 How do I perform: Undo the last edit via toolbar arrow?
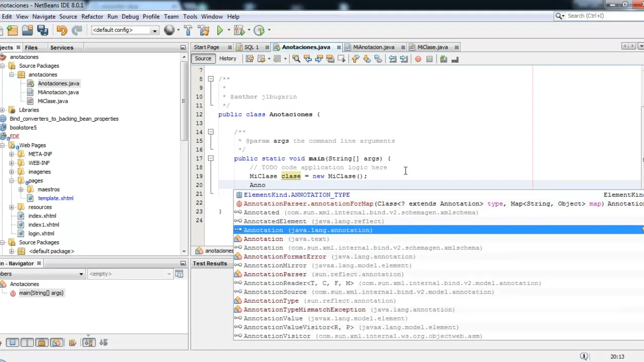pos(61,30)
